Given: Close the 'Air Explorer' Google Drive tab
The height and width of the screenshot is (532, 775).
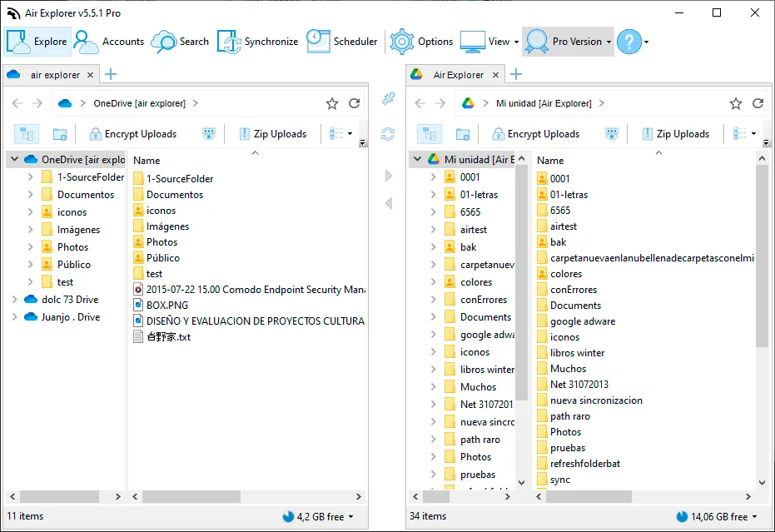Looking at the screenshot, I should click(495, 75).
